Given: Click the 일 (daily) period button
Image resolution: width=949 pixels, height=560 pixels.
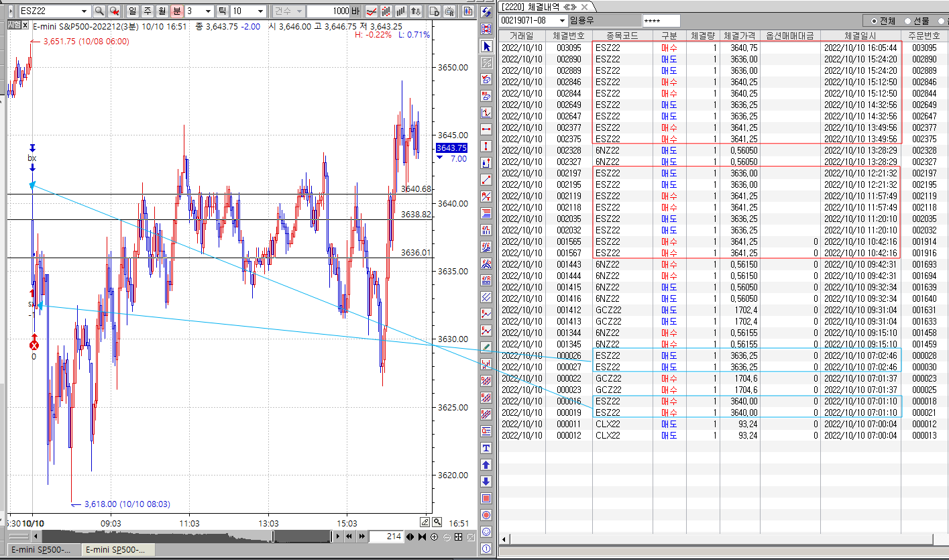Looking at the screenshot, I should (x=132, y=11).
